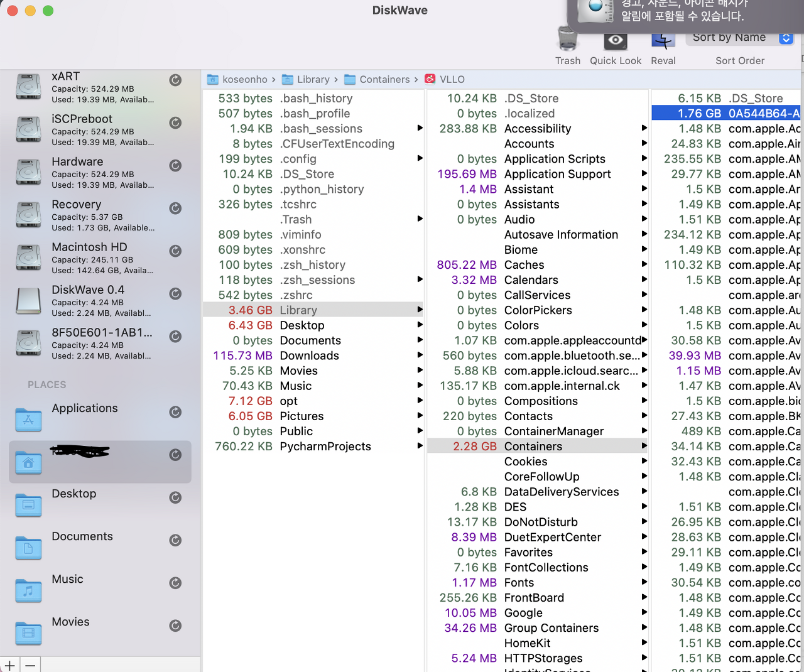The image size is (804, 672).
Task: Select the .zsh_history file
Action: [x=313, y=265]
